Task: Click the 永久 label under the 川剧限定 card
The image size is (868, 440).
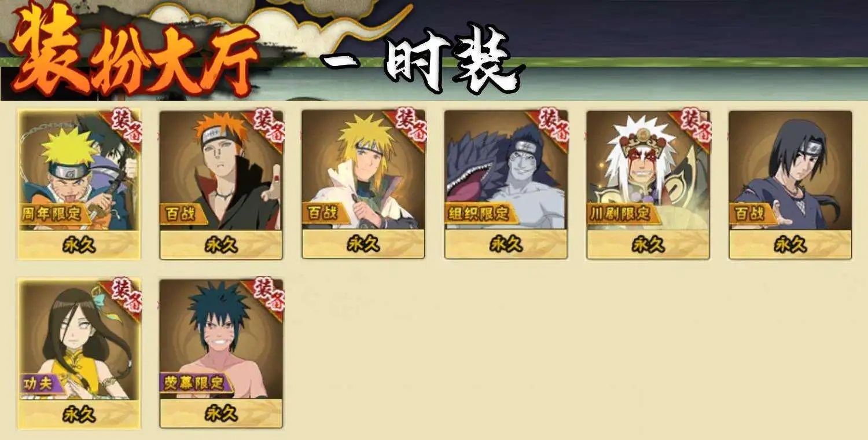Action: click(x=648, y=245)
